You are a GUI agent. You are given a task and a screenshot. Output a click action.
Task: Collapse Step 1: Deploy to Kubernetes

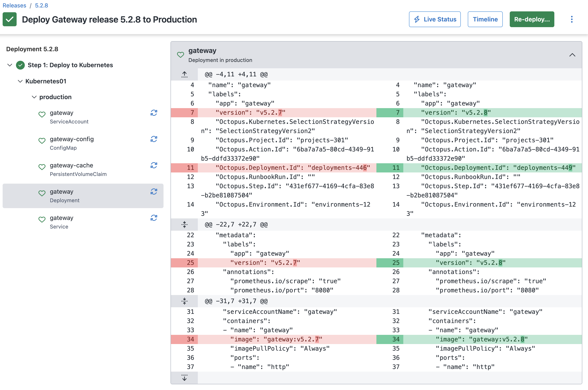(10, 65)
